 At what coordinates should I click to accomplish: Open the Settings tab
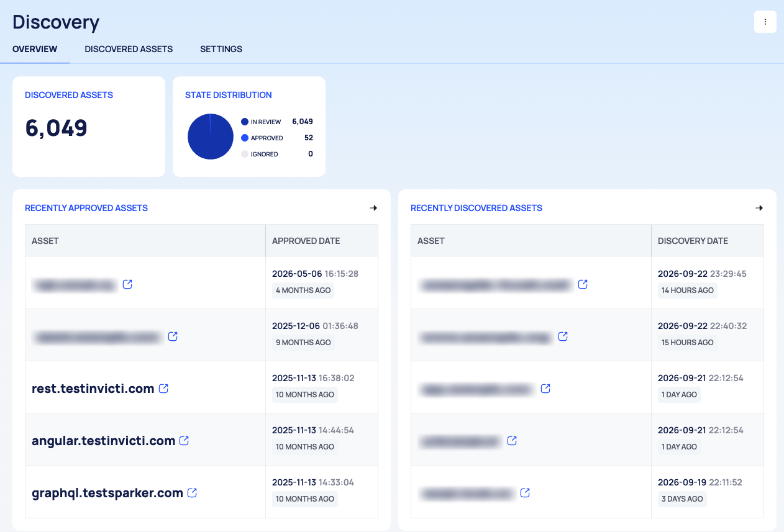221,49
